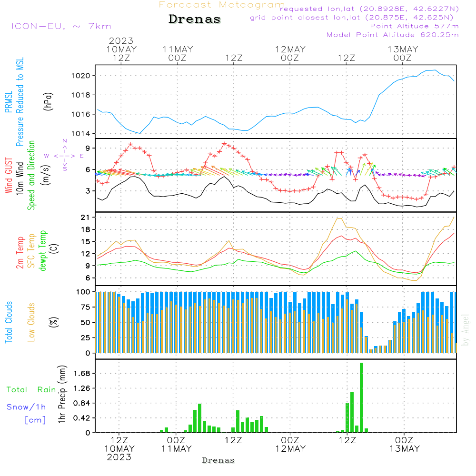
Task: Click the '10m Wind' label
Action: click(x=20, y=178)
